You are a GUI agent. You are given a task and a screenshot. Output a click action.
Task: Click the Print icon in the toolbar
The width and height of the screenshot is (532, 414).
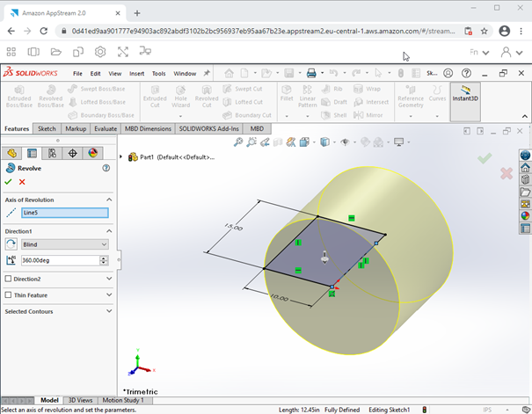(x=311, y=73)
